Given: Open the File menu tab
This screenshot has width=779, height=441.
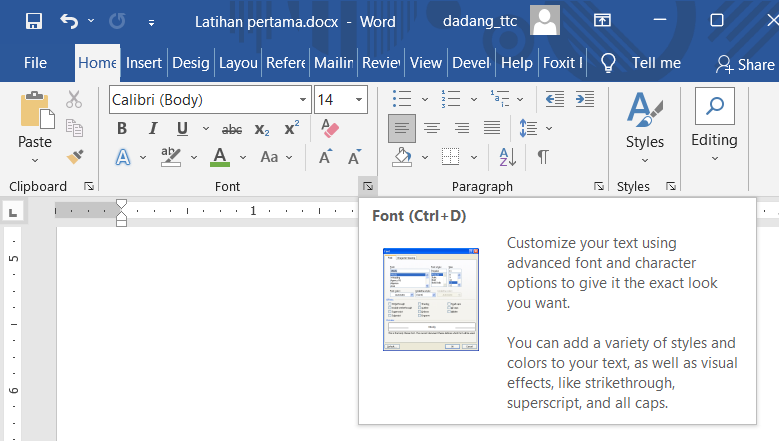Looking at the screenshot, I should [x=35, y=63].
